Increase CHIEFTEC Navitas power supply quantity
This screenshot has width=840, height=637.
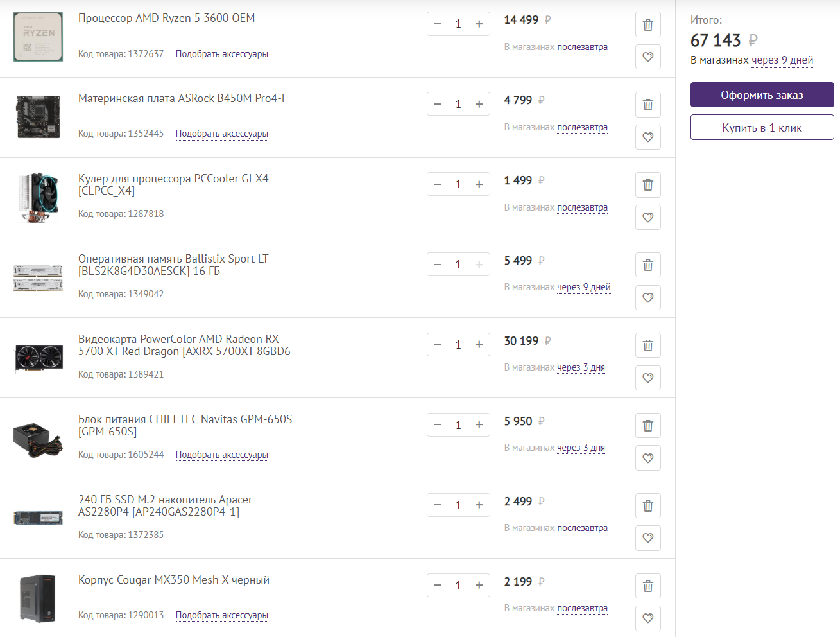479,425
